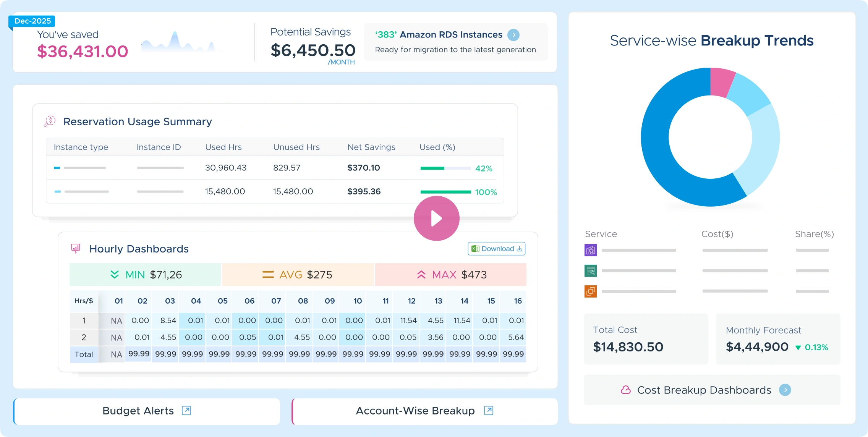This screenshot has width=868, height=437.
Task: Select the MIN $71,26 tab
Action: coord(145,275)
